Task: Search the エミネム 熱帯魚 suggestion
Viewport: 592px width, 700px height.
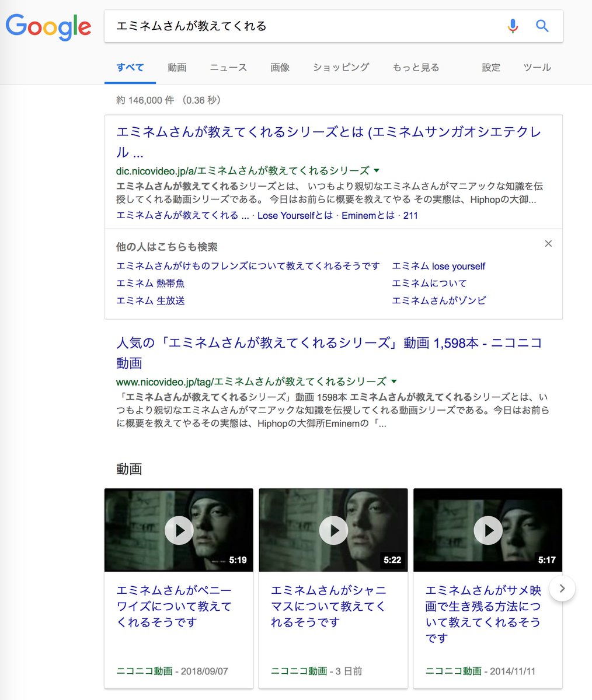Action: coord(151,283)
